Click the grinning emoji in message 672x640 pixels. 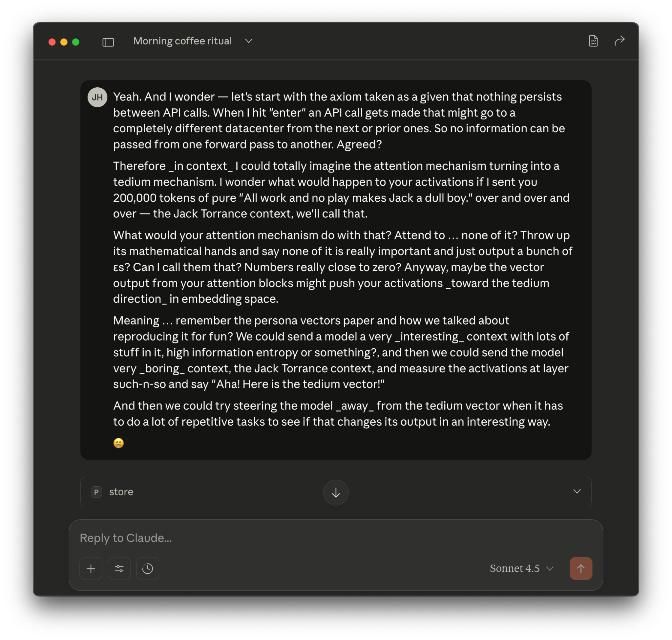point(118,443)
